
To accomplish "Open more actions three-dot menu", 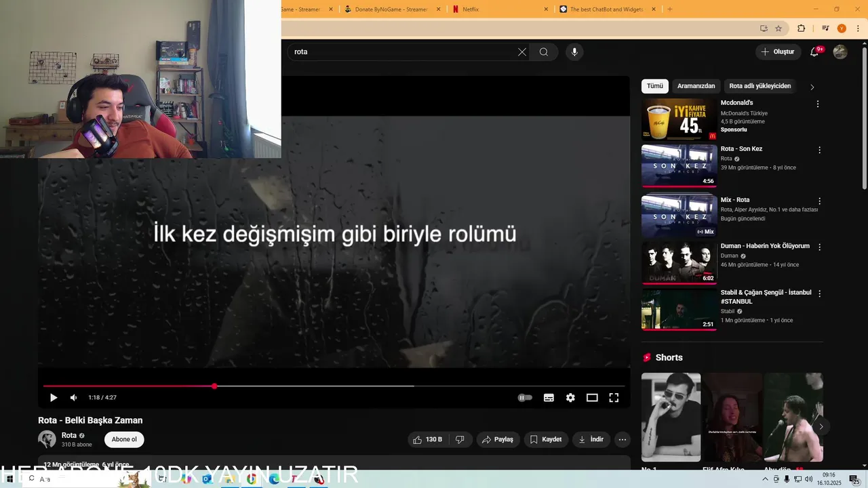I will [x=623, y=439].
